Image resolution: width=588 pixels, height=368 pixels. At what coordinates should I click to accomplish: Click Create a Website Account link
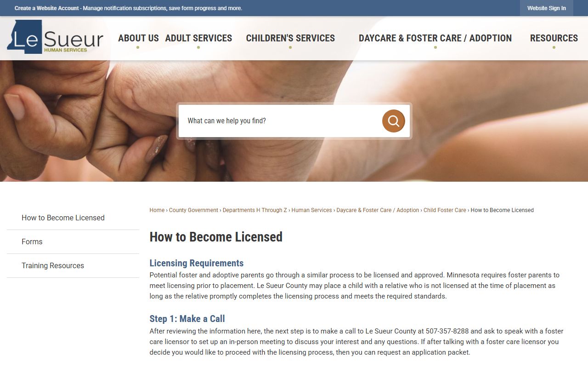pos(46,8)
